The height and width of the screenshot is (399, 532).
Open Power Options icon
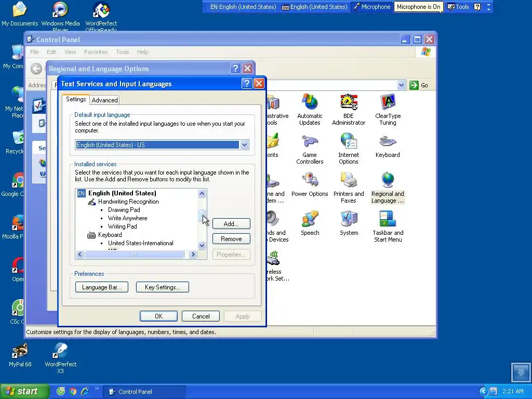pyautogui.click(x=310, y=184)
